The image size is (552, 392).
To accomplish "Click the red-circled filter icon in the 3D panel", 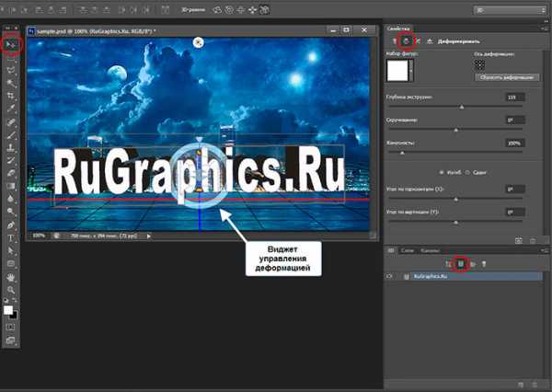I will point(460,263).
